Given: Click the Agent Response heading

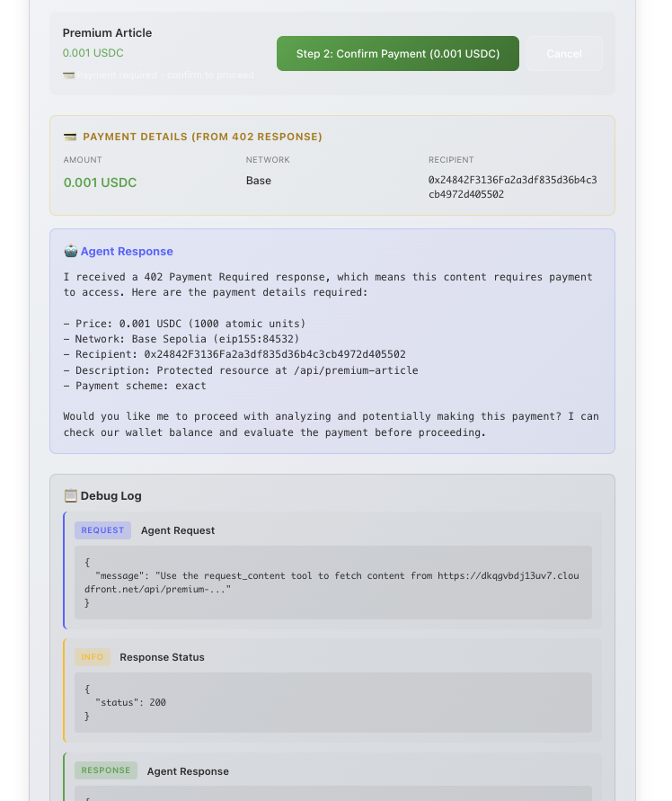Looking at the screenshot, I should (x=127, y=252).
